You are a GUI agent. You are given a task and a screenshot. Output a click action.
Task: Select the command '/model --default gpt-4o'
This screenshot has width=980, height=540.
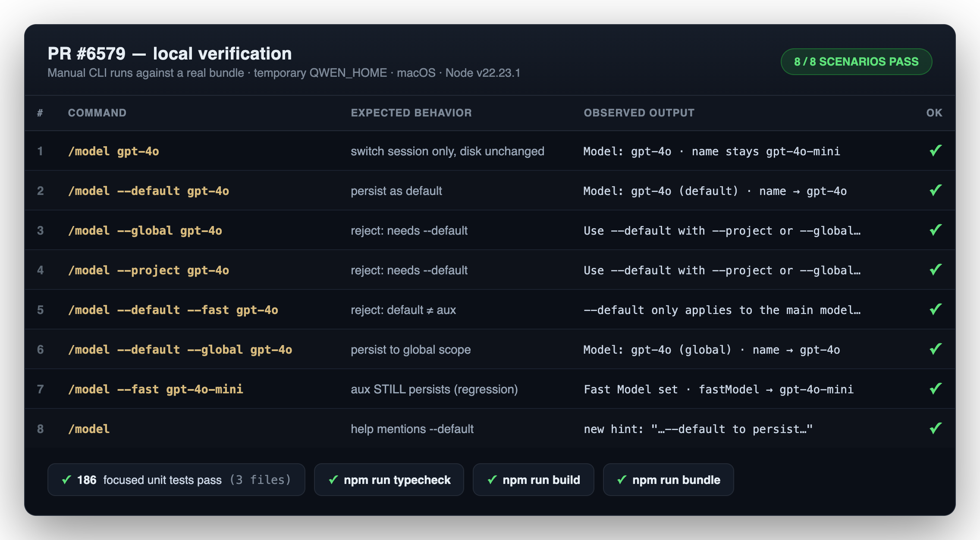tap(148, 191)
